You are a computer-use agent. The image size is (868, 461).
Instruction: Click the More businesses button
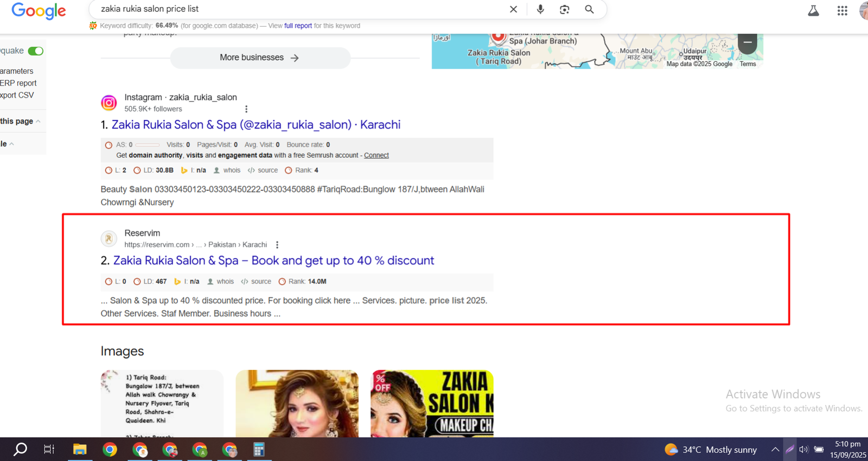coord(260,57)
